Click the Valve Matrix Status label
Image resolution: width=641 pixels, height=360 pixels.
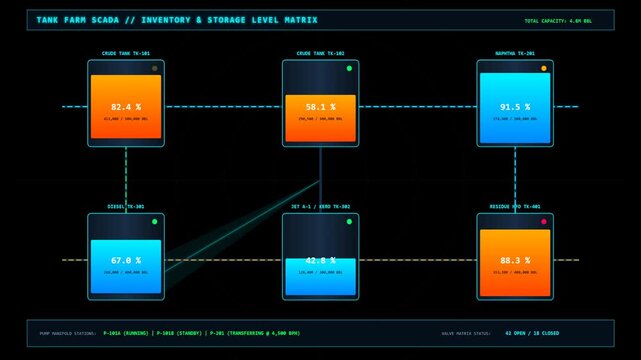click(466, 334)
